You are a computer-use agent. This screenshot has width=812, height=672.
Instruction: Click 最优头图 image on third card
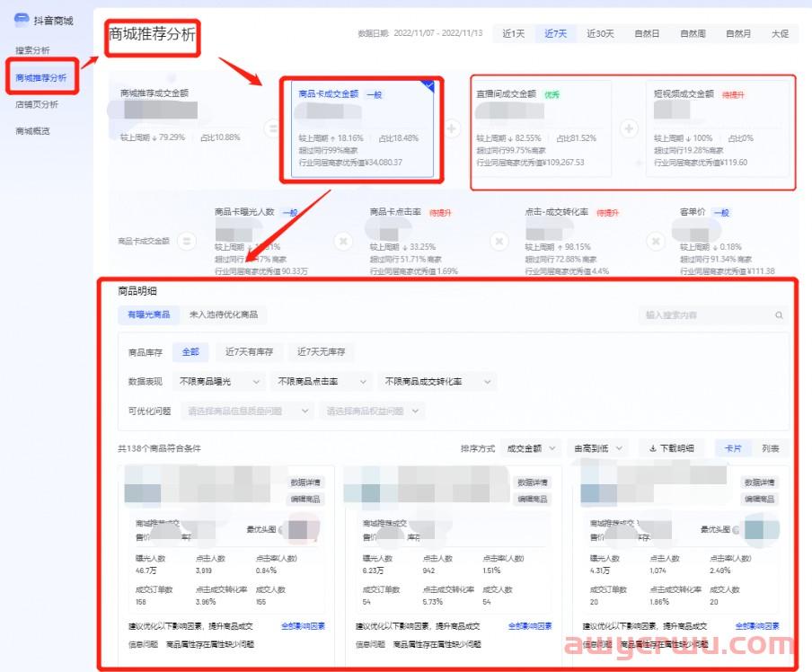(762, 529)
